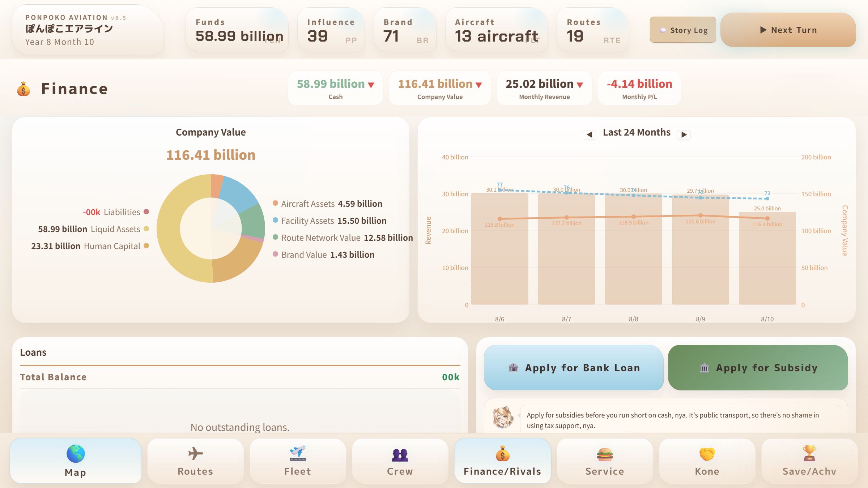Switch to the Routes tab
Viewport: 868px width, 488px height.
tap(195, 461)
